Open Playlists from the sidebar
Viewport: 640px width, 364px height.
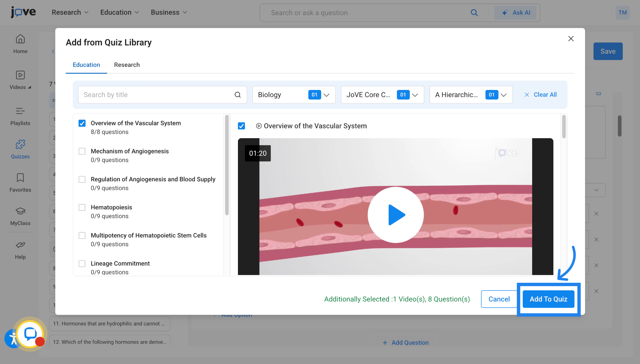coord(20,111)
